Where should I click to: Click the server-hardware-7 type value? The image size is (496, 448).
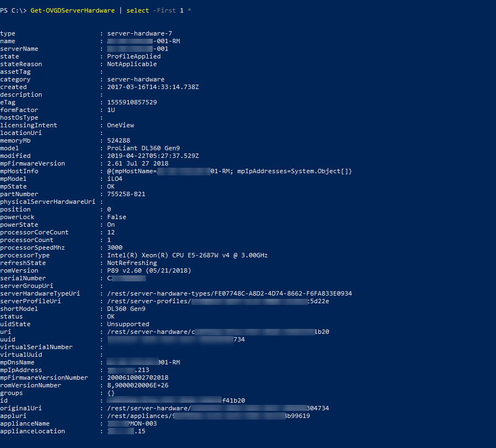139,33
